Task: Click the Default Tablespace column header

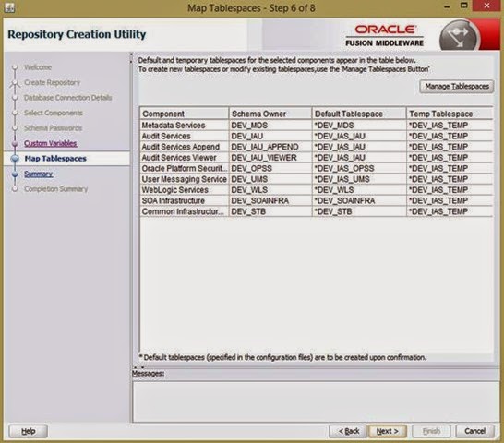Action: 359,114
